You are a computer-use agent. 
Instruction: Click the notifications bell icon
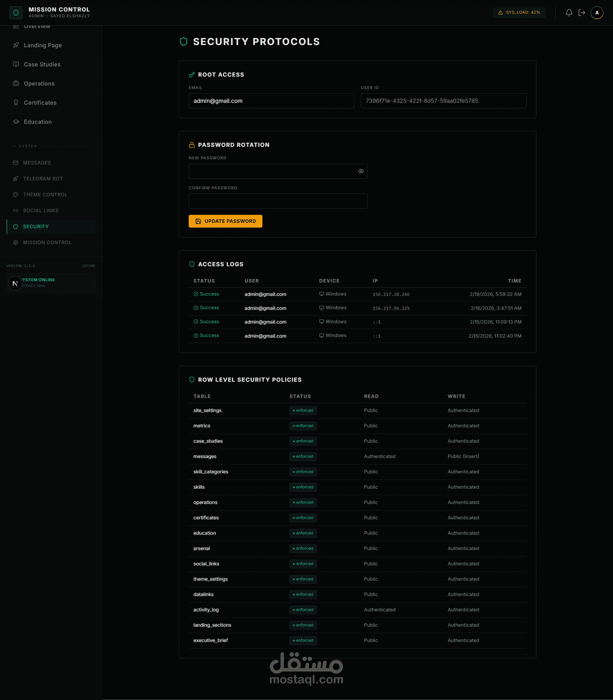point(569,13)
